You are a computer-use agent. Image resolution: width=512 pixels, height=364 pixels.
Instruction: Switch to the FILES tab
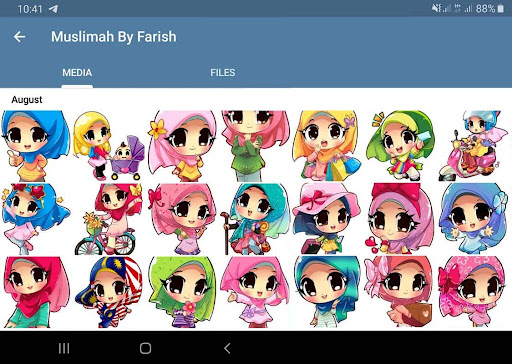[x=223, y=73]
